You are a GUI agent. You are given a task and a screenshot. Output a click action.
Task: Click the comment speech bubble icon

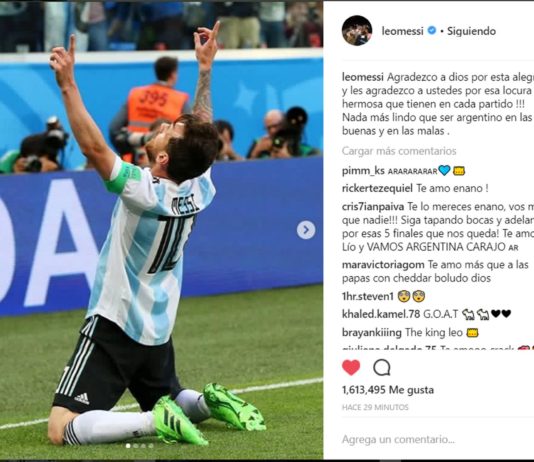point(382,368)
